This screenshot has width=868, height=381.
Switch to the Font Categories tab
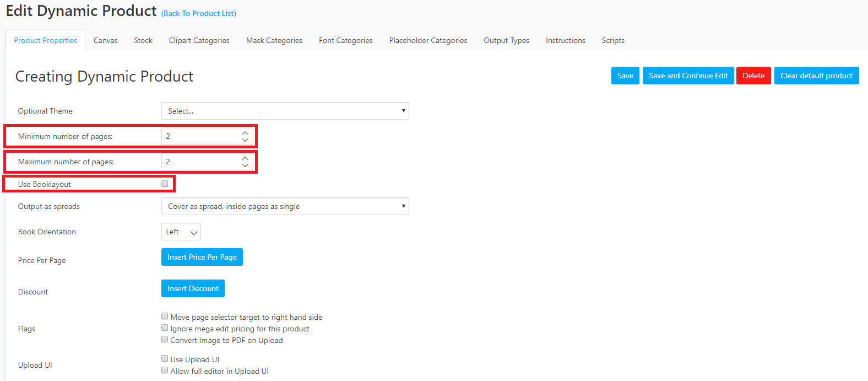point(346,40)
